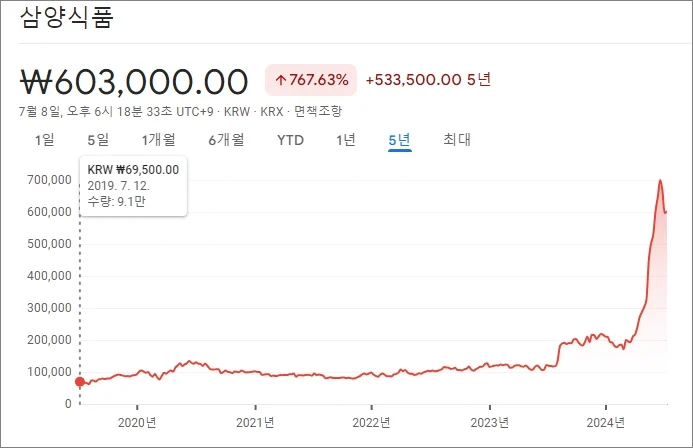Click the 수량: 9.1만 volume text

(x=116, y=201)
